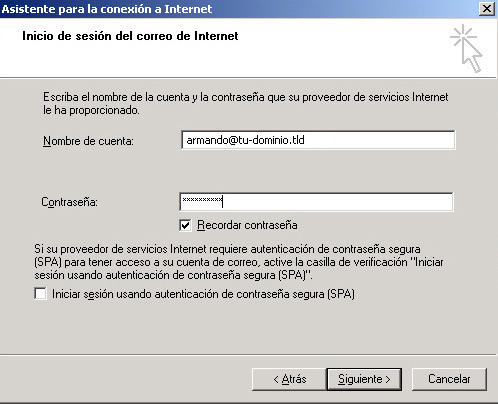498x404 pixels.
Task: Click the Escriba el nombre de la cuenta text
Action: [246, 103]
